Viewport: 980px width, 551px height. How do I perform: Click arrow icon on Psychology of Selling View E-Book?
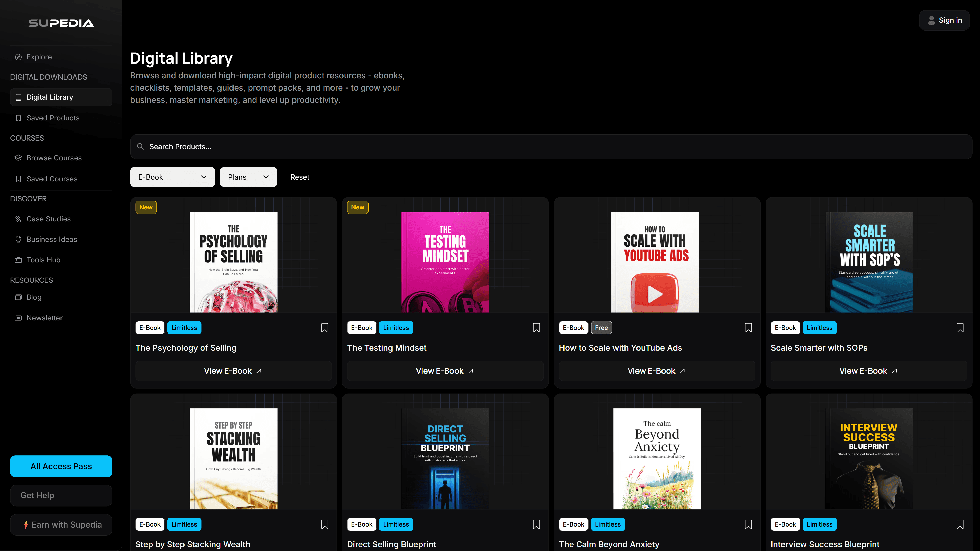(259, 371)
